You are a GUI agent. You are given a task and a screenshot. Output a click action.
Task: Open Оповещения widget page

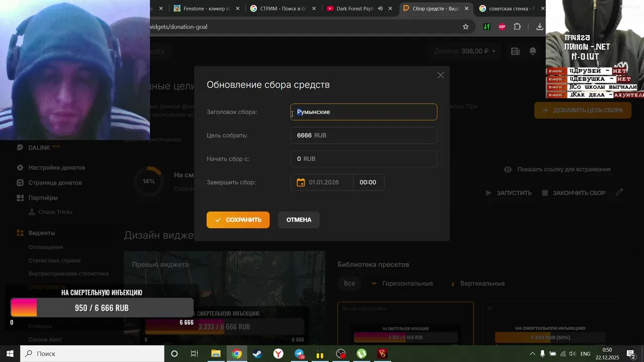click(46, 247)
